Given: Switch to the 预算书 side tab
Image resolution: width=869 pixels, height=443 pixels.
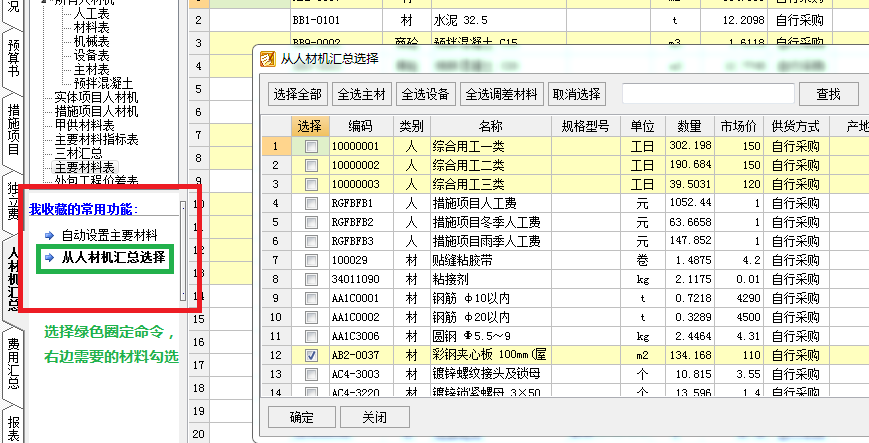Looking at the screenshot, I should tap(12, 59).
